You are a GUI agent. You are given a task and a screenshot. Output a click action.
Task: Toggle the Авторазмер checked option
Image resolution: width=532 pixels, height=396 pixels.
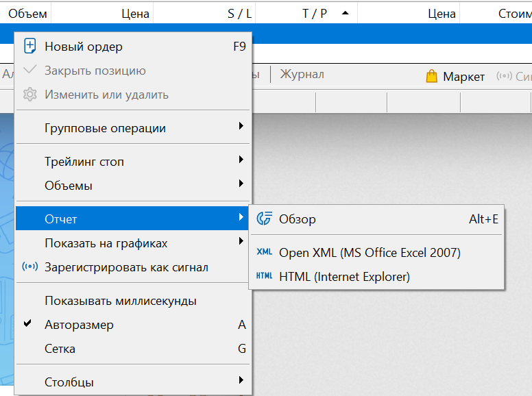(134, 325)
